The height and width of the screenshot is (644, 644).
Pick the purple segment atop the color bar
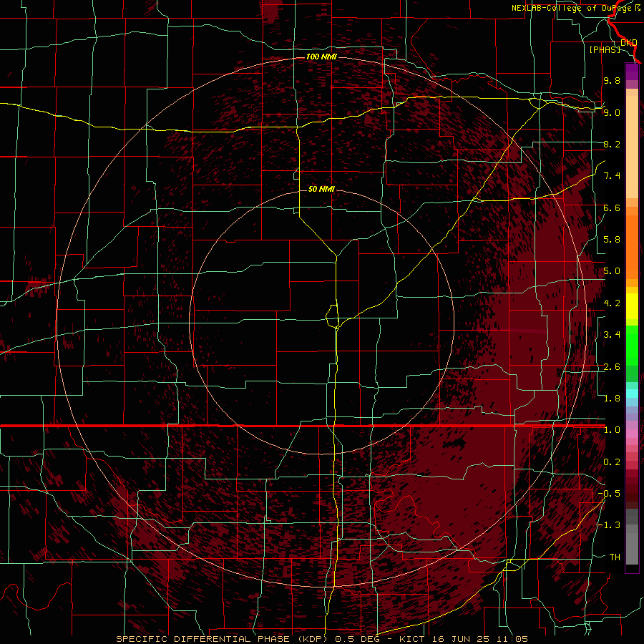(x=632, y=72)
